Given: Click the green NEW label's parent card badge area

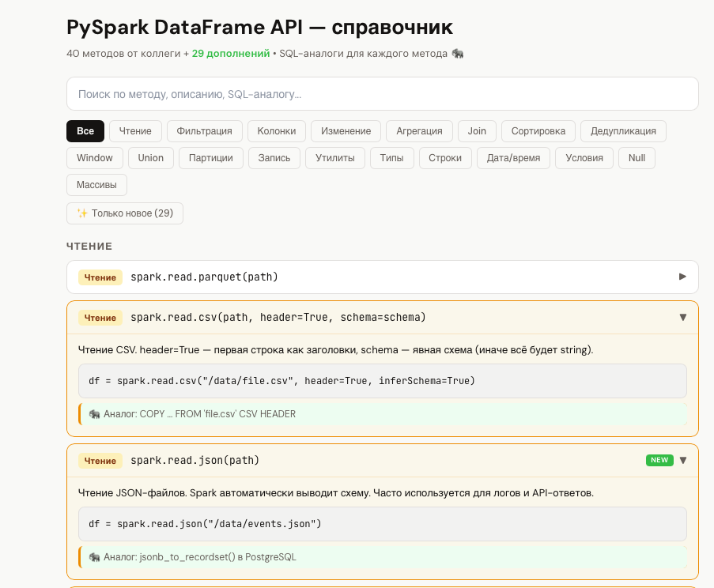Looking at the screenshot, I should pos(659,459).
